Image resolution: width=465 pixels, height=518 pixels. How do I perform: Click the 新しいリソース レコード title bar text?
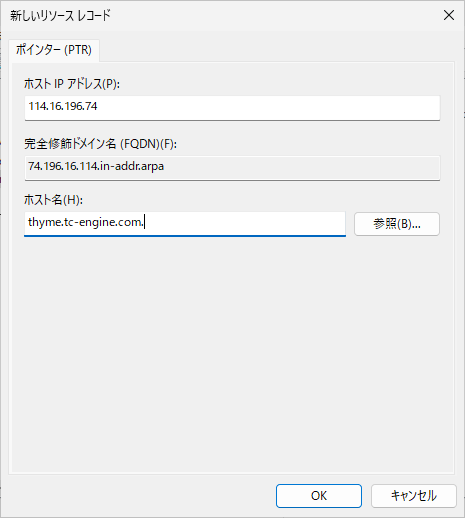coord(60,16)
